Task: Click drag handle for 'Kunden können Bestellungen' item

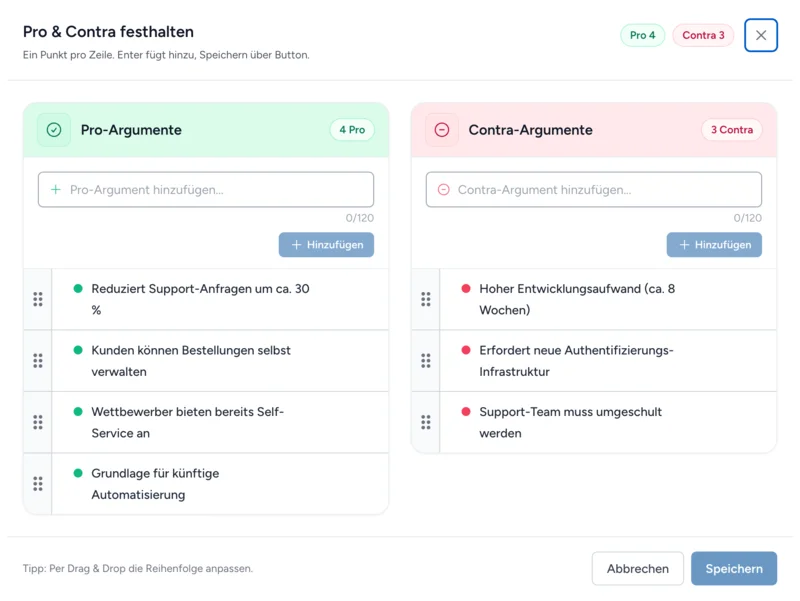Action: [x=38, y=361]
